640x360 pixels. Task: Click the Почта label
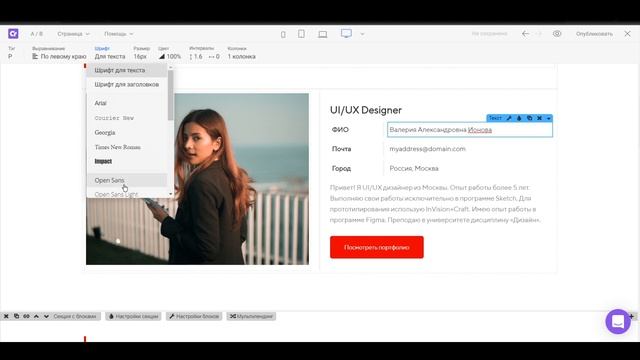coord(341,149)
